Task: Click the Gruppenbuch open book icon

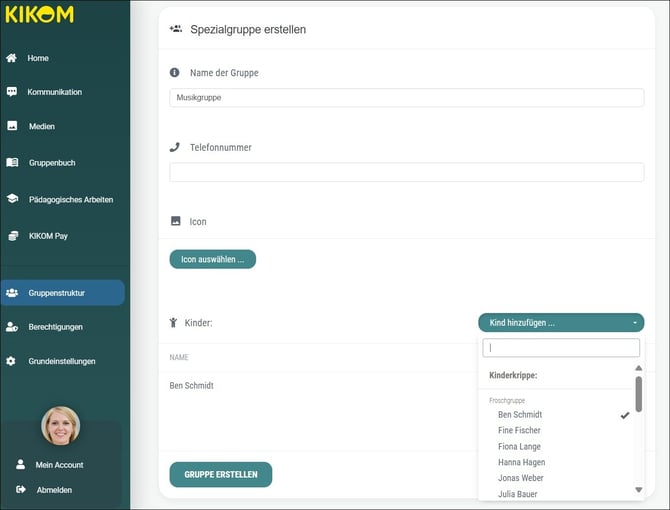Action: (12, 162)
